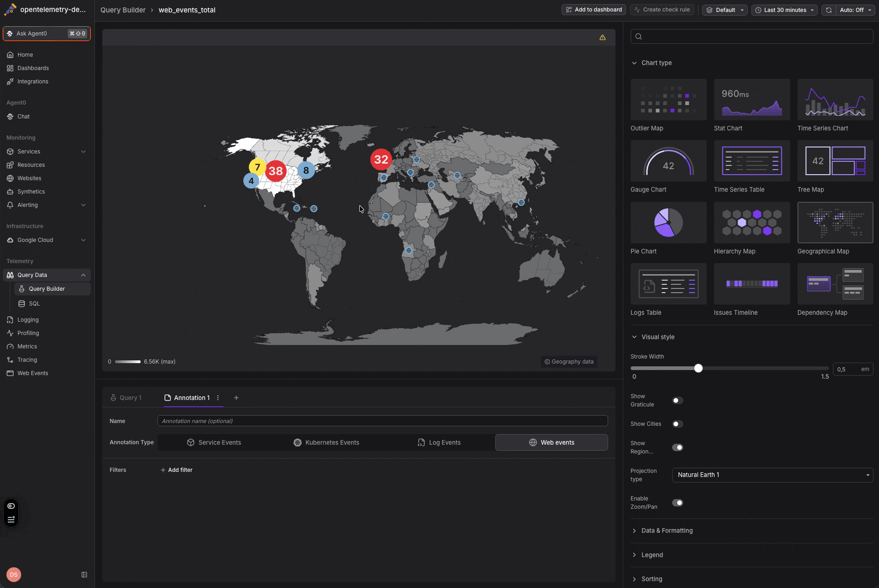The image size is (879, 588).
Task: Click the Stroke Width slider handle
Action: (698, 368)
